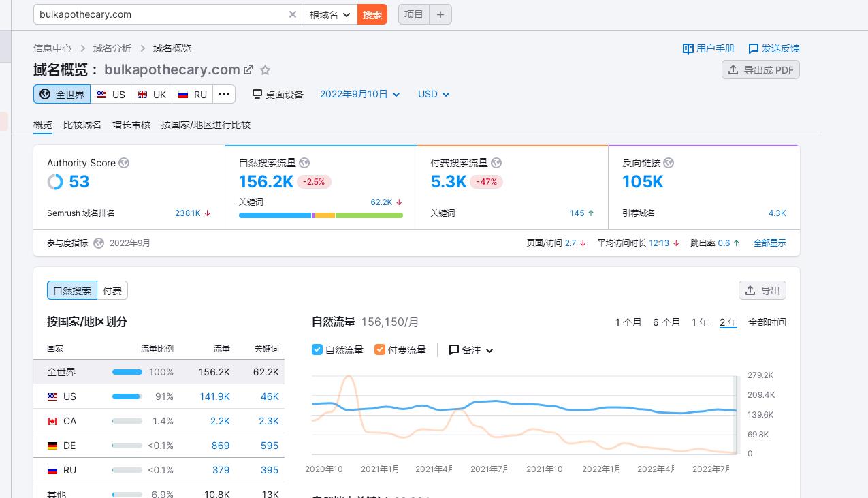Viewport: 868px width, 498px height.
Task: Click the 全部显示 link
Action: pyautogui.click(x=770, y=243)
